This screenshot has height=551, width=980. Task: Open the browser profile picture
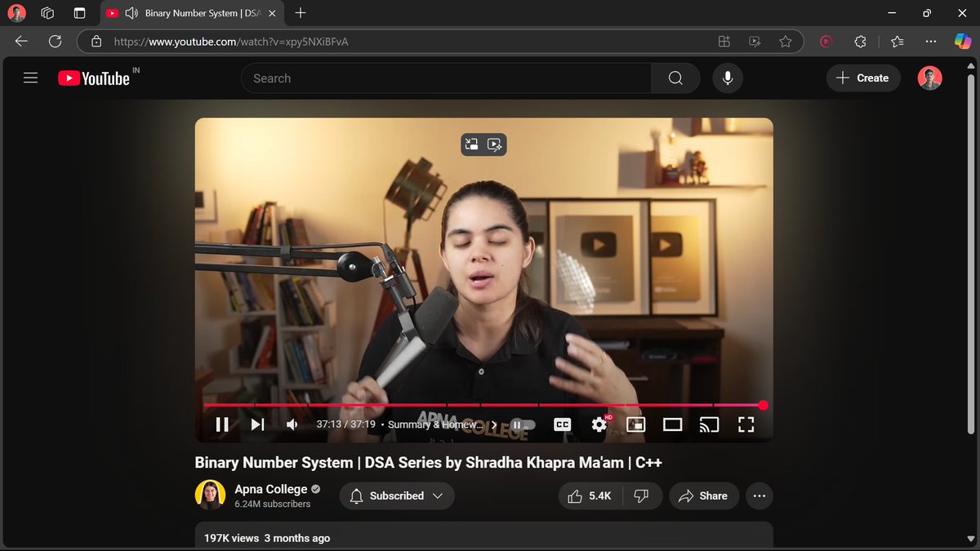click(16, 13)
